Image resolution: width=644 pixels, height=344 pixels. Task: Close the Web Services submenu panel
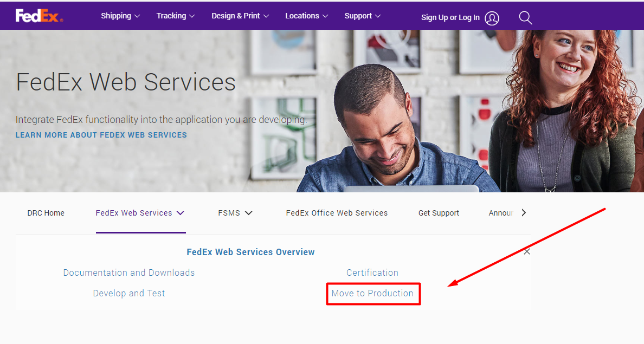tap(527, 252)
